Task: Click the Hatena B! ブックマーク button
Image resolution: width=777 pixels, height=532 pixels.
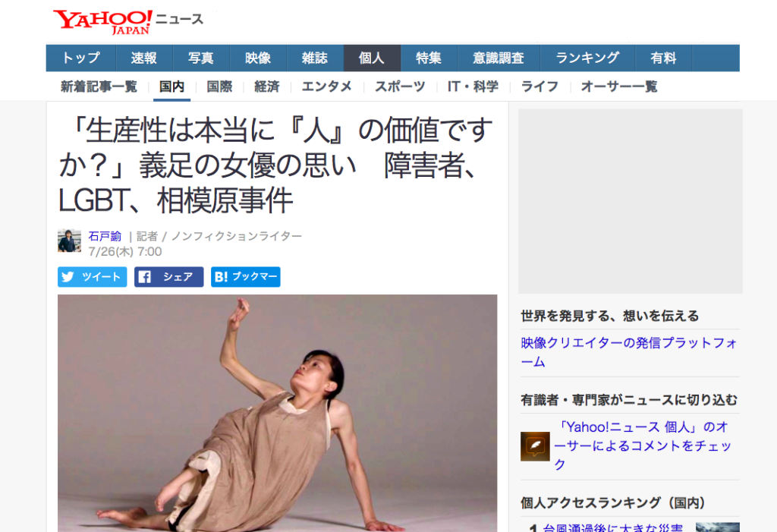Action: [x=246, y=277]
